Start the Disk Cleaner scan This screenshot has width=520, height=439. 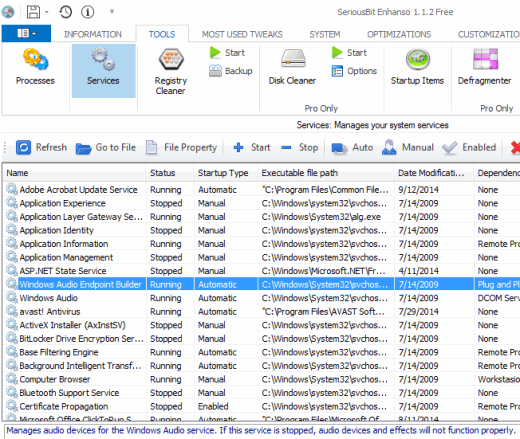[350, 53]
